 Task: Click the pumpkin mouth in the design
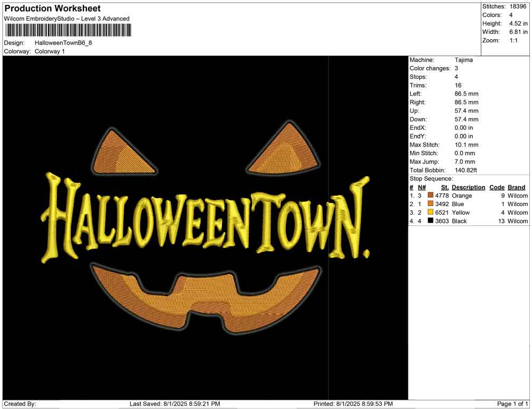(206, 298)
